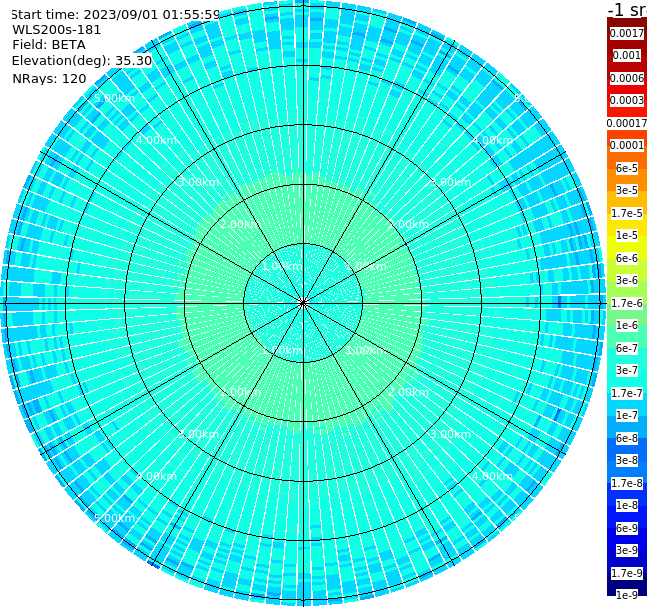Viewport: 647px width, 607px height.
Task: Click the upper-left 2.00km range label
Action: (240, 224)
